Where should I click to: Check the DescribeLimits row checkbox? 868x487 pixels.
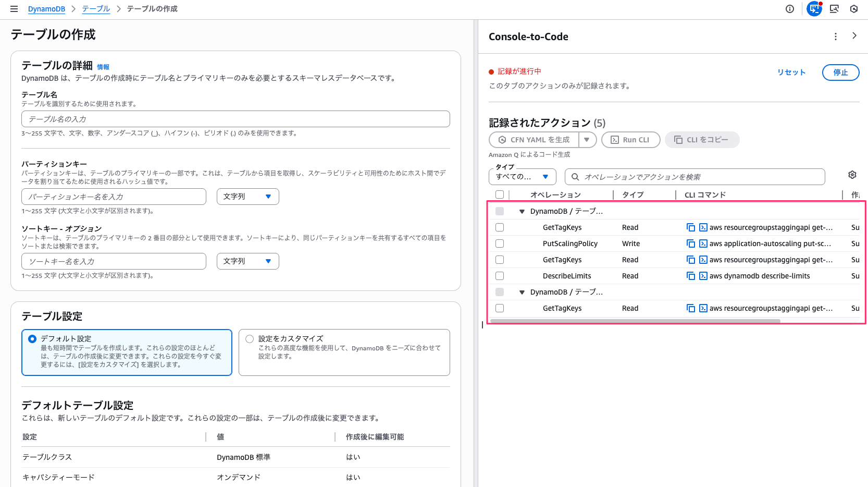[x=500, y=276]
